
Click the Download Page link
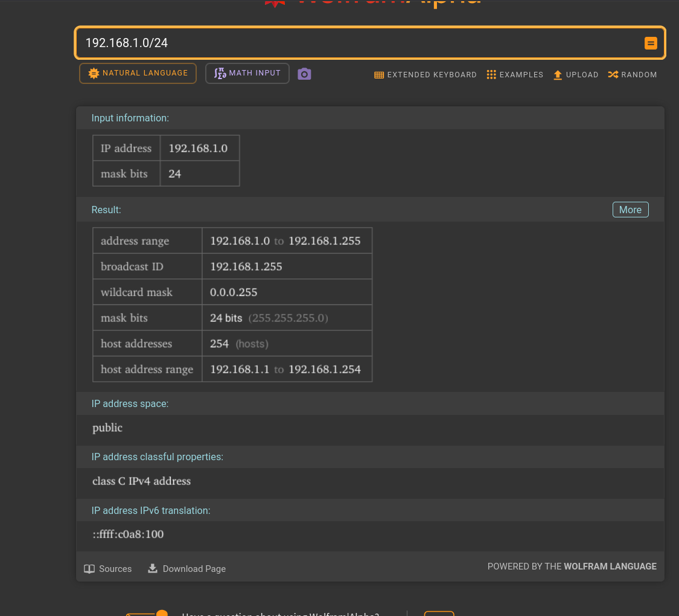tap(194, 568)
